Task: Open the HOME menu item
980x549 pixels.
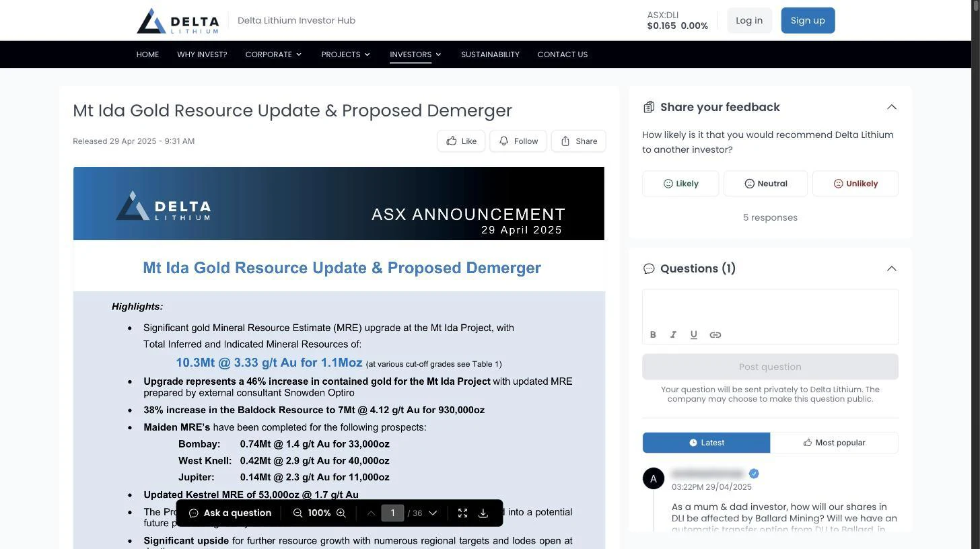Action: pos(147,54)
